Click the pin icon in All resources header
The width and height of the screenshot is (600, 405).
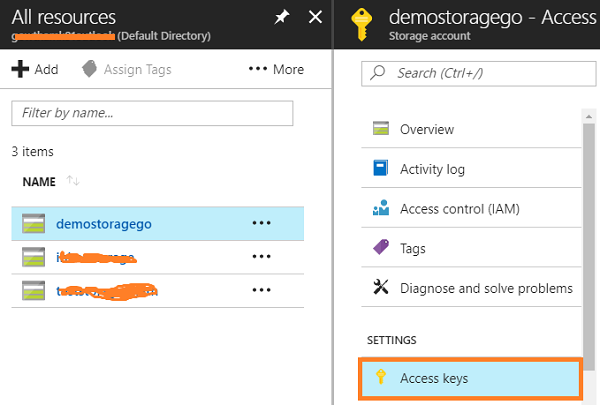point(284,17)
